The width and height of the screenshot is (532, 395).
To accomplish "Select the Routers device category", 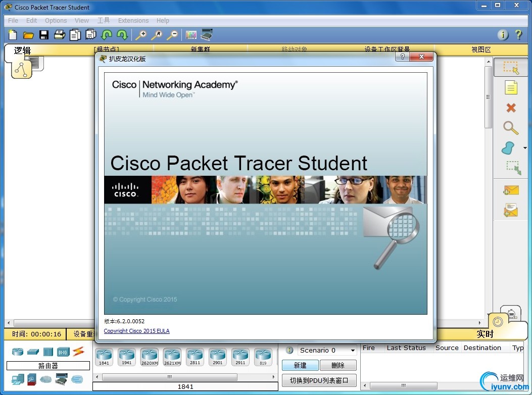I will (18, 352).
